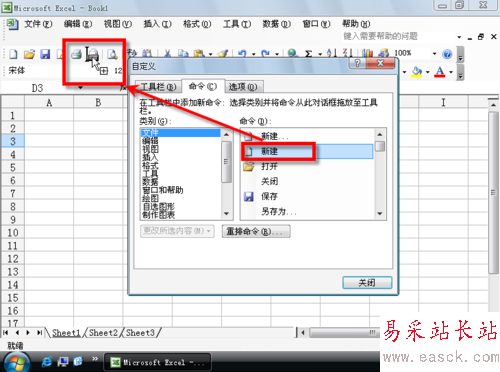This screenshot has width=500, height=372.
Task: Click the Fill Color paint bucket icon
Action: click(417, 71)
